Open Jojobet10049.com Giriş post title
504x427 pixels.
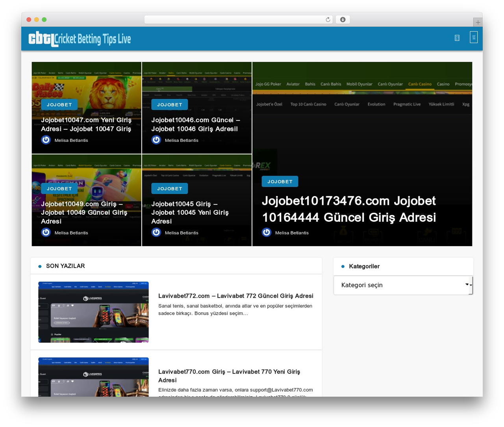coord(84,213)
